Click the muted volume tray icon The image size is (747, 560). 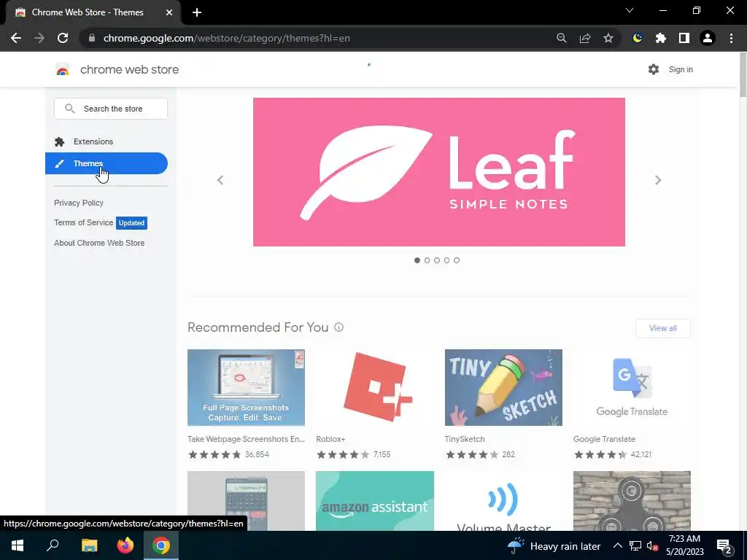[652, 545]
